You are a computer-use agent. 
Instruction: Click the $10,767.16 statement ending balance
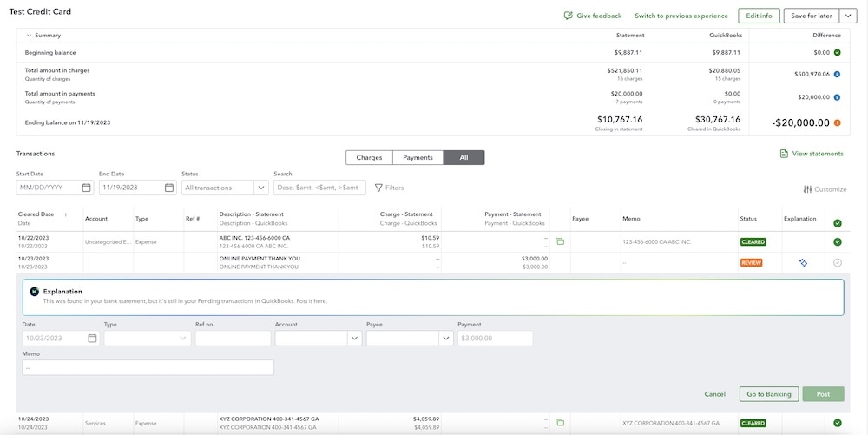tap(620, 119)
